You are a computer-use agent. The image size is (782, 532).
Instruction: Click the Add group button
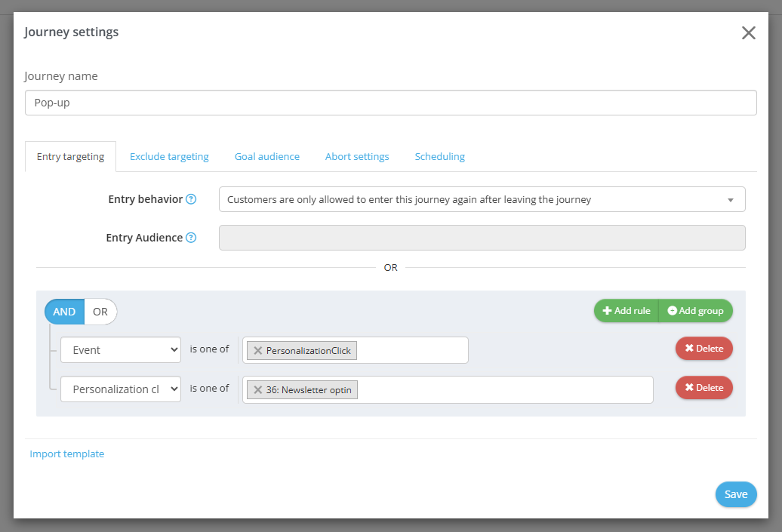point(695,311)
